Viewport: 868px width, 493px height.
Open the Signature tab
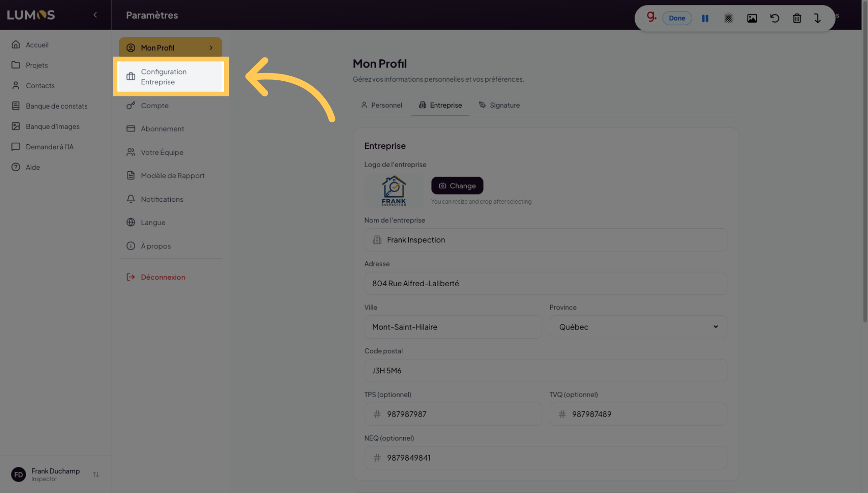click(x=499, y=105)
